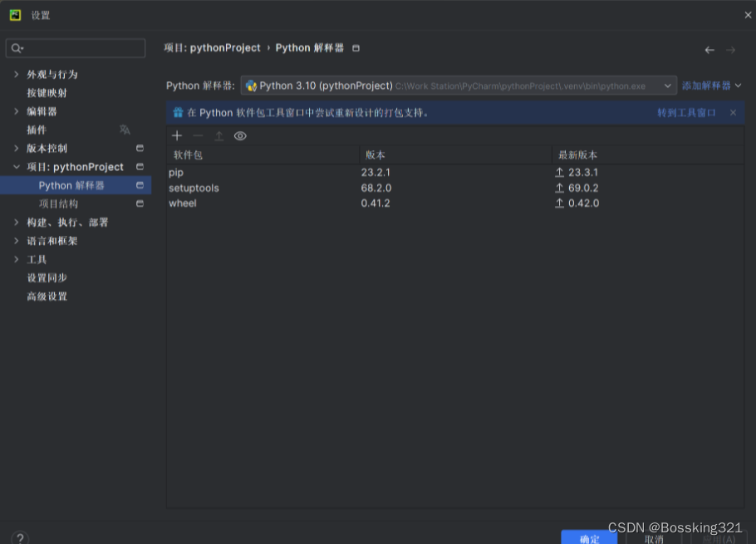Click upgrade arrow next to setuptools 69.0.2

click(559, 188)
